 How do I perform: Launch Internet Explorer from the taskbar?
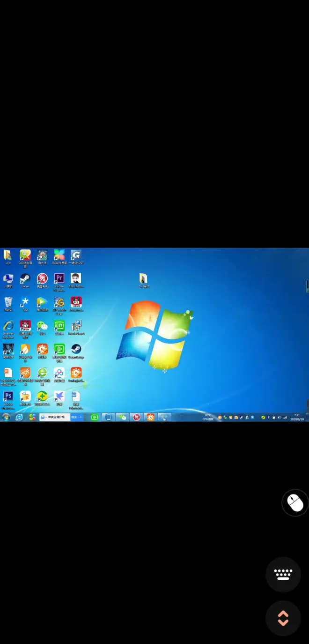19,417
